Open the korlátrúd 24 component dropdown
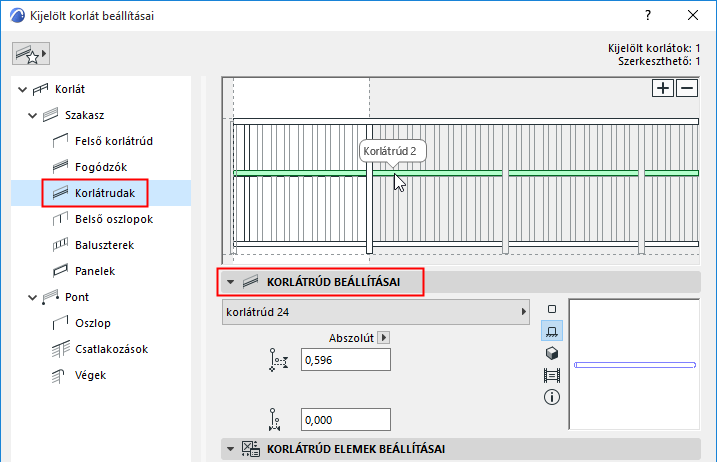This screenshot has height=462, width=717. pos(375,312)
